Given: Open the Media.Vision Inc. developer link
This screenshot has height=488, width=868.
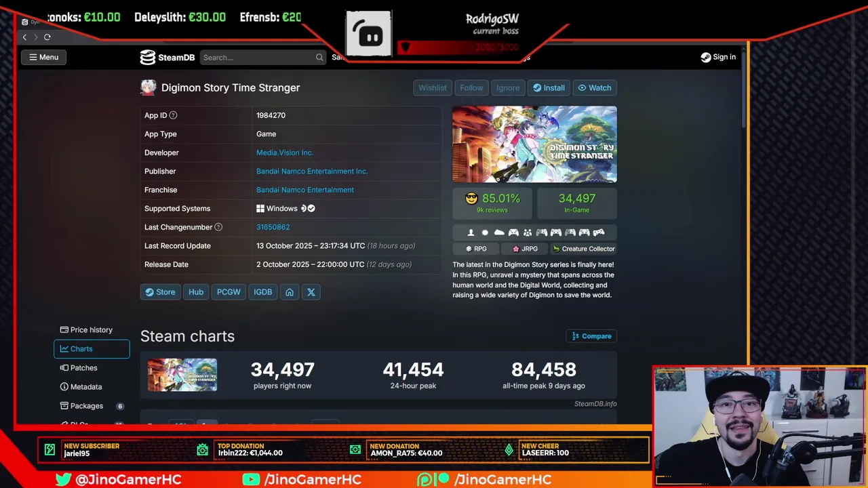Looking at the screenshot, I should (285, 152).
